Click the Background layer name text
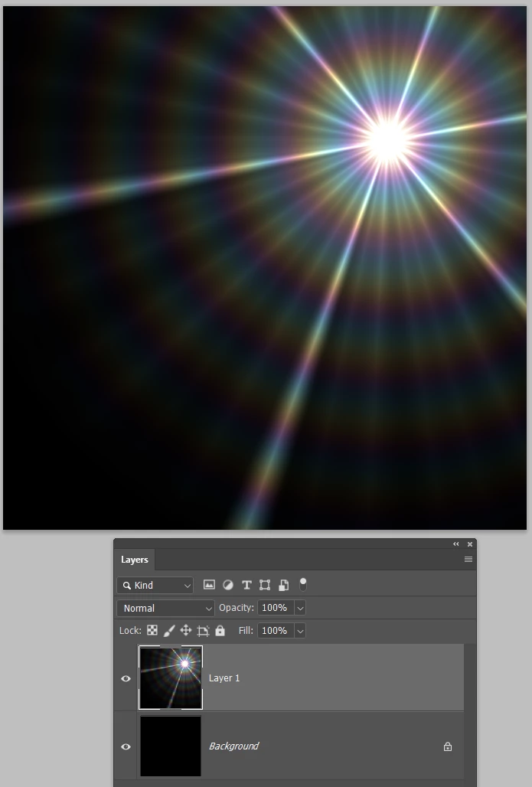The height and width of the screenshot is (787, 532). coord(233,746)
